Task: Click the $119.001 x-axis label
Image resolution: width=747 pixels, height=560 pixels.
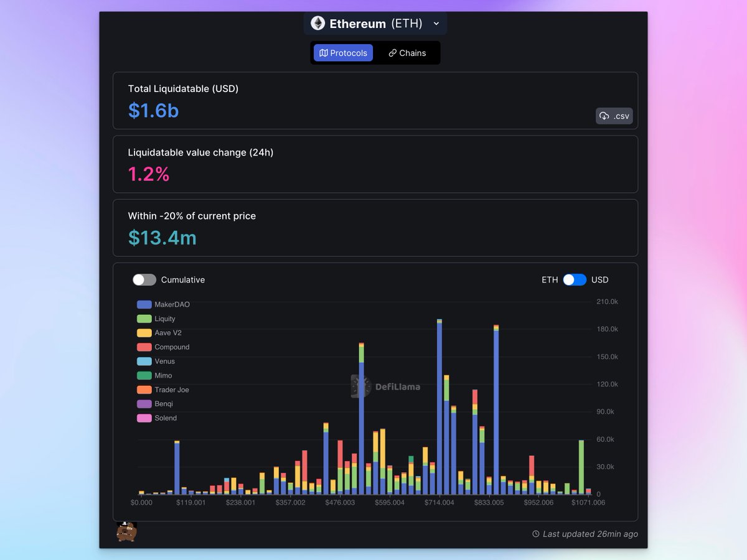Action: pyautogui.click(x=190, y=503)
